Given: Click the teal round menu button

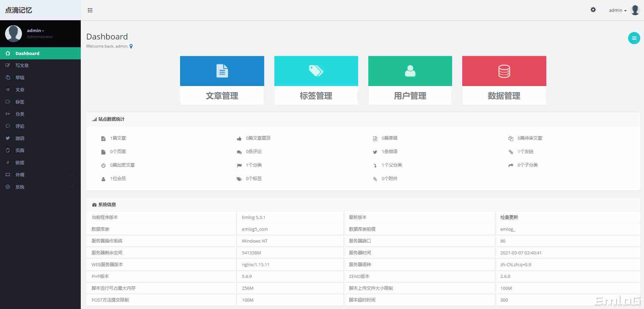Looking at the screenshot, I should tap(634, 38).
